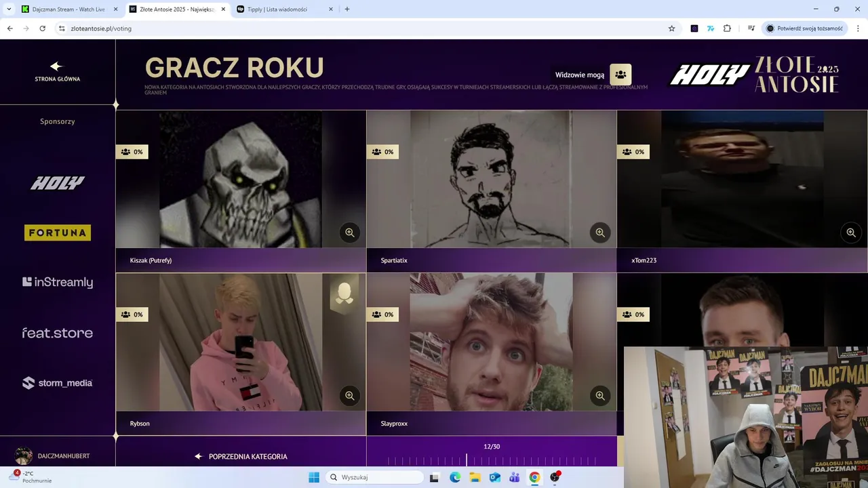
Task: Select the Złote Antosie 2025 tab
Action: click(x=177, y=9)
